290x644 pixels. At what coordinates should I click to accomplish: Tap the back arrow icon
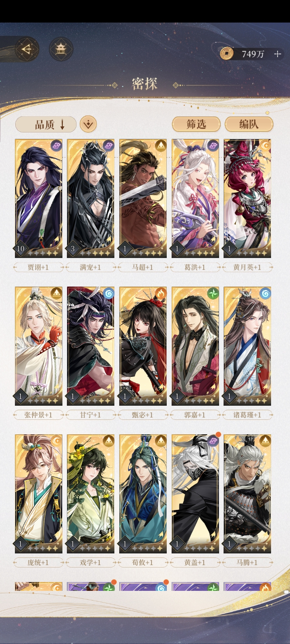point(27,49)
